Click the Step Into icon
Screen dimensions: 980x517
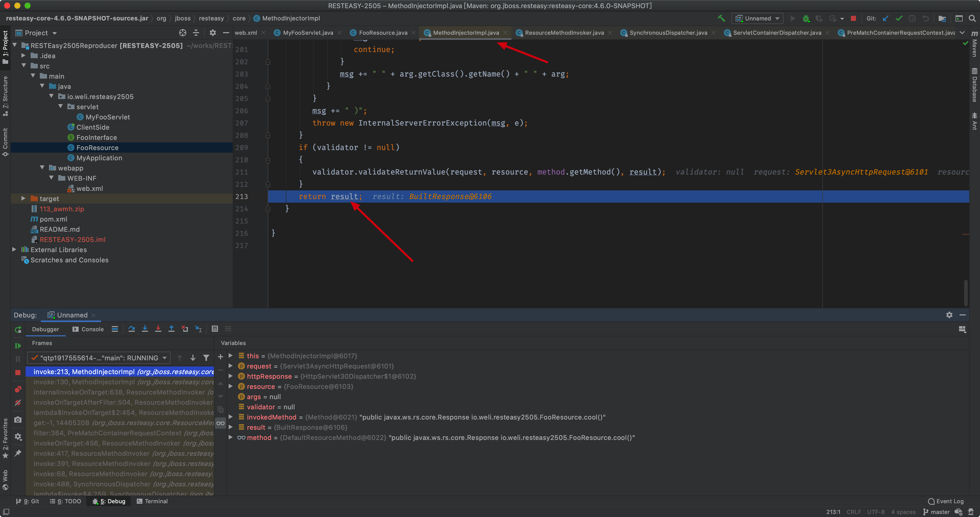tap(145, 329)
